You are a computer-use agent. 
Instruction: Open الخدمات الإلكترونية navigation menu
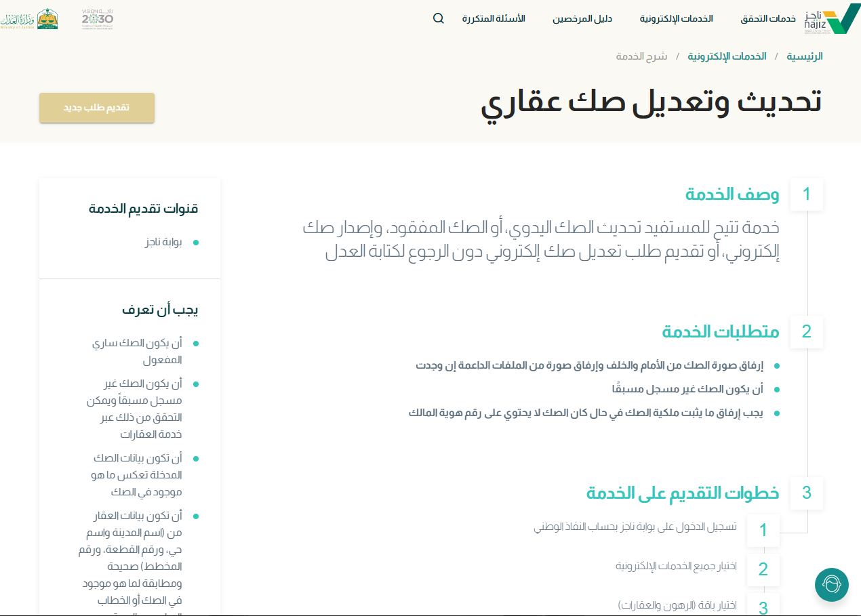click(x=677, y=18)
